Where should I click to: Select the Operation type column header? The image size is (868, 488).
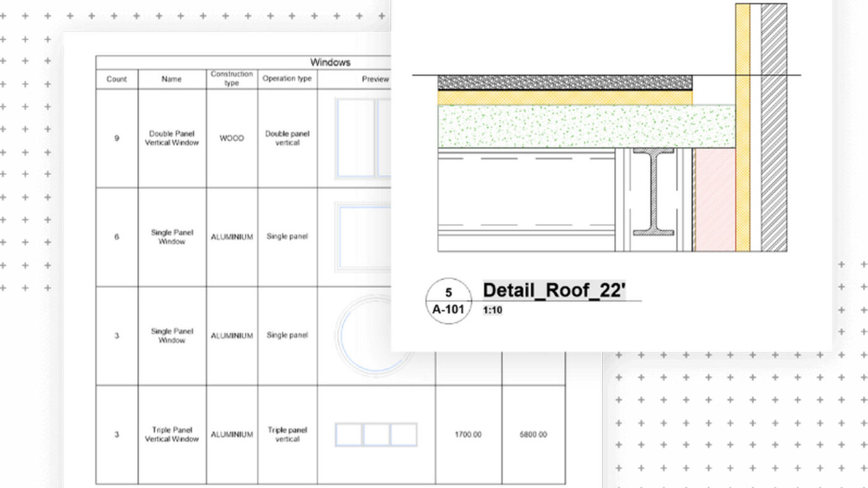[287, 79]
